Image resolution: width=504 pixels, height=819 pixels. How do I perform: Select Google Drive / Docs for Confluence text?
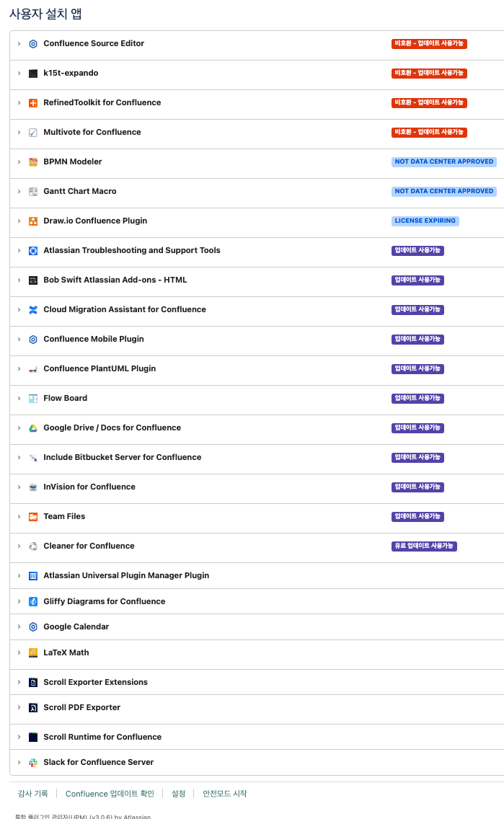coord(112,428)
